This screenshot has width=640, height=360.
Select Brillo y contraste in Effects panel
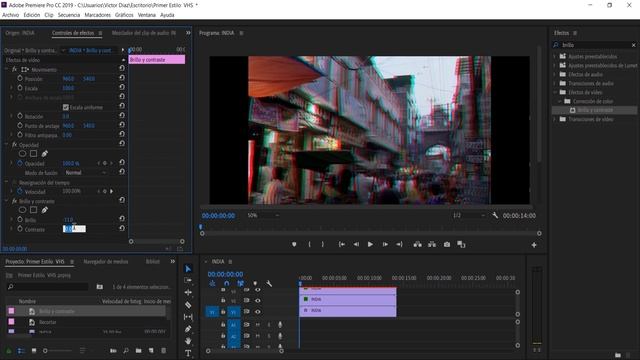click(595, 110)
